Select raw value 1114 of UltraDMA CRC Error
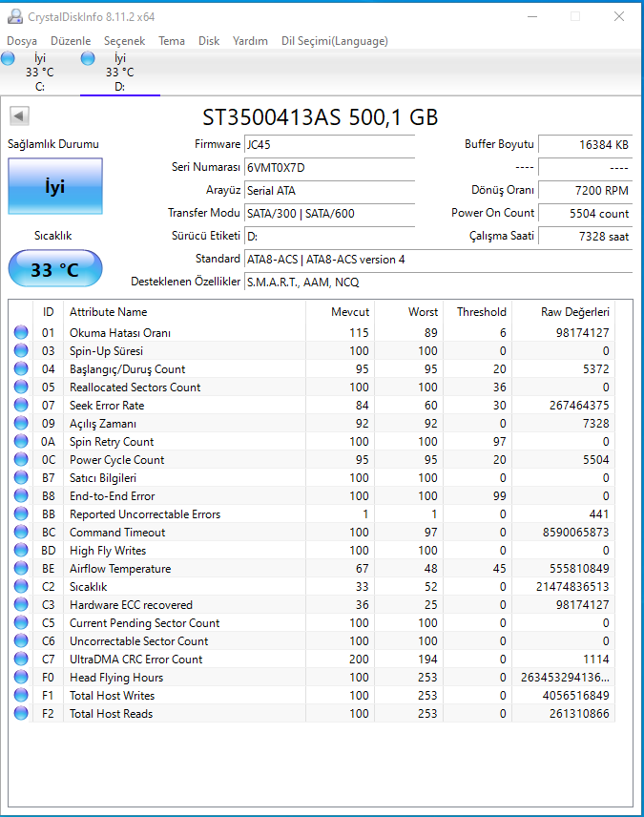This screenshot has height=817, width=644. (596, 660)
